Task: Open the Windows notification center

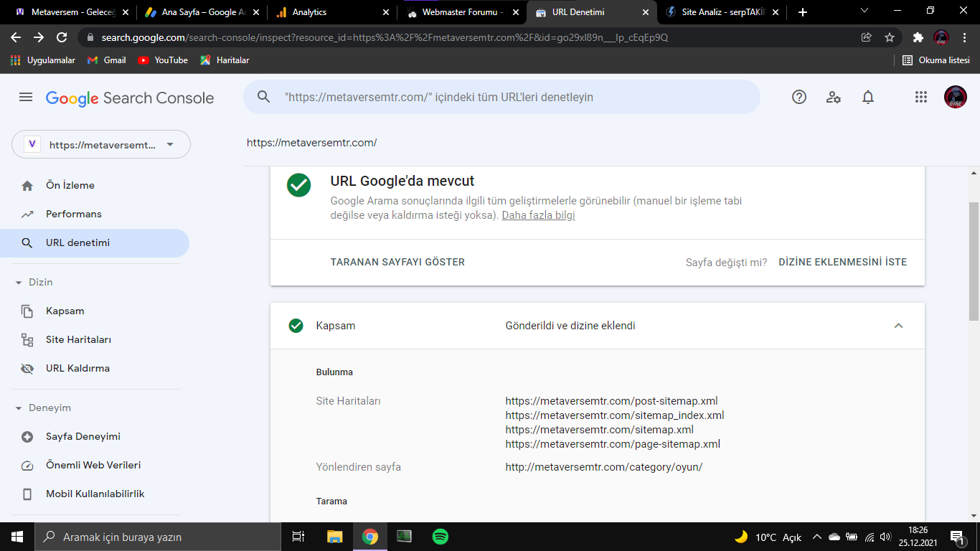Action: 956,537
